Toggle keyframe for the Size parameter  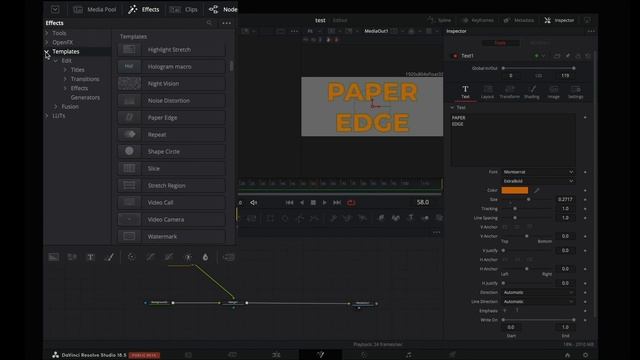click(585, 199)
